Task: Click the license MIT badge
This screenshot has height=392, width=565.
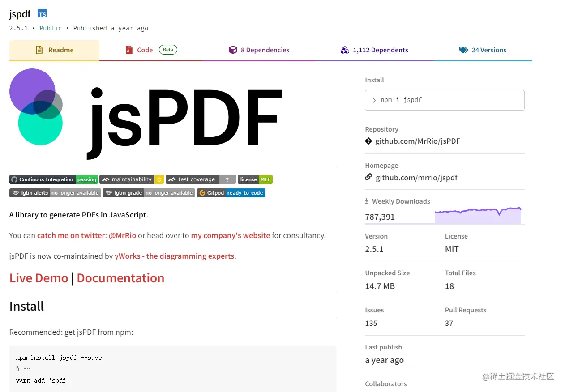Action: [255, 179]
